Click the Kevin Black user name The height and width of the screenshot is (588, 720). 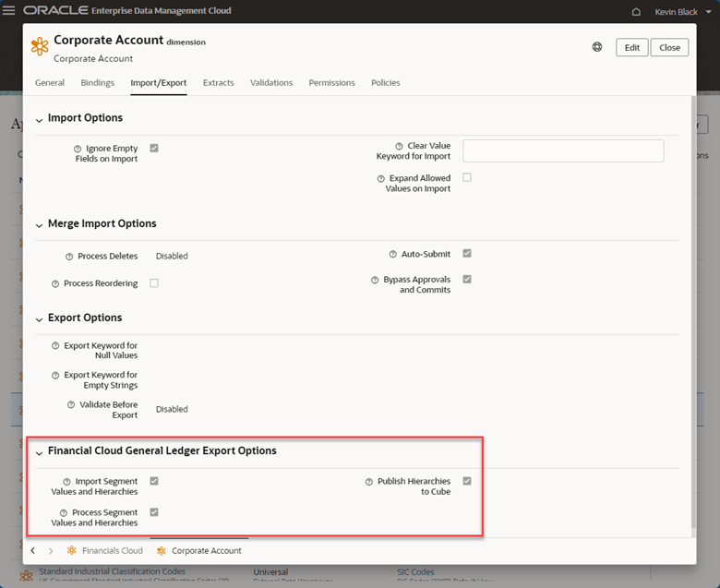point(676,12)
